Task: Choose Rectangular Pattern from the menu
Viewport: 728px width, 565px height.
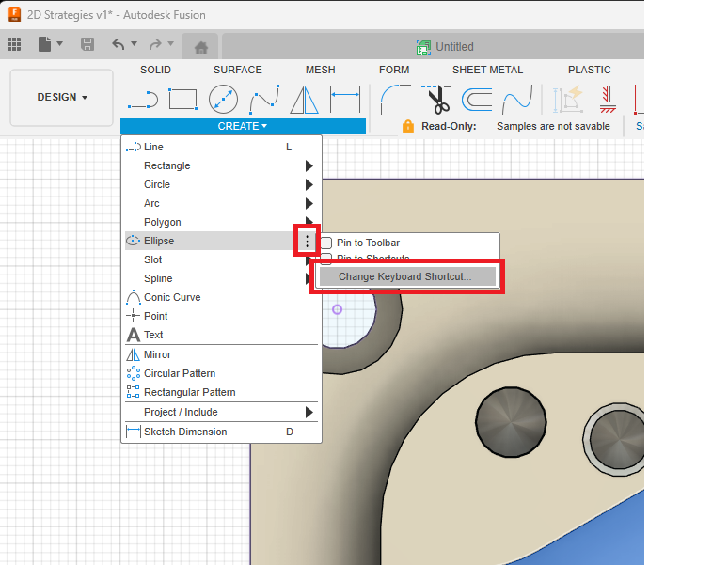Action: coord(221,392)
